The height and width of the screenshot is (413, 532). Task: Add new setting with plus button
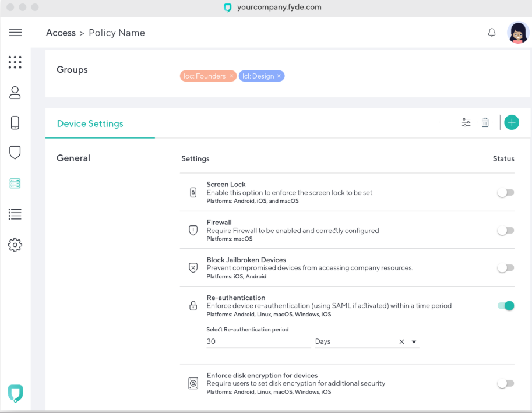pyautogui.click(x=512, y=122)
